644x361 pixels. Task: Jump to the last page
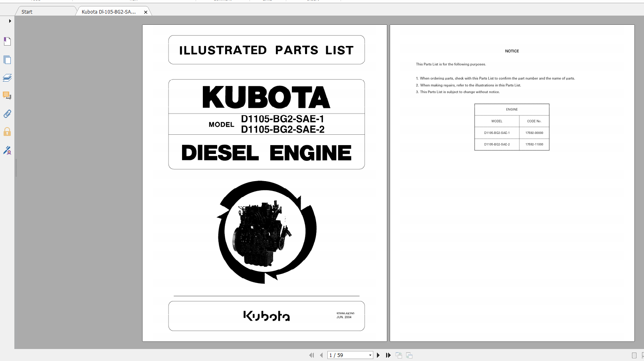click(x=388, y=355)
